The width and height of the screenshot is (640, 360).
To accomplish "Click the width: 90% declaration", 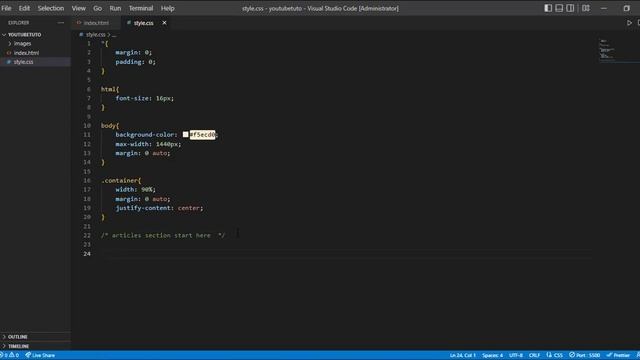I will [136, 190].
